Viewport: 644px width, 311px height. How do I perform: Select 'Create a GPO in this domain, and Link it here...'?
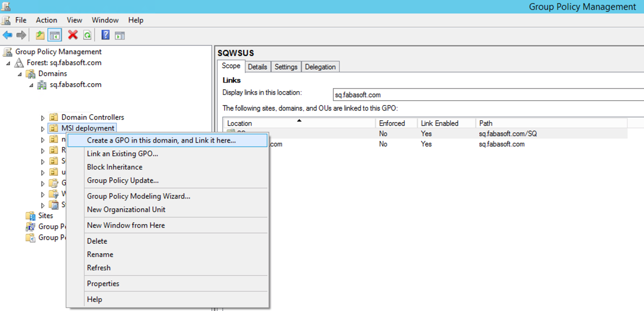coord(161,140)
